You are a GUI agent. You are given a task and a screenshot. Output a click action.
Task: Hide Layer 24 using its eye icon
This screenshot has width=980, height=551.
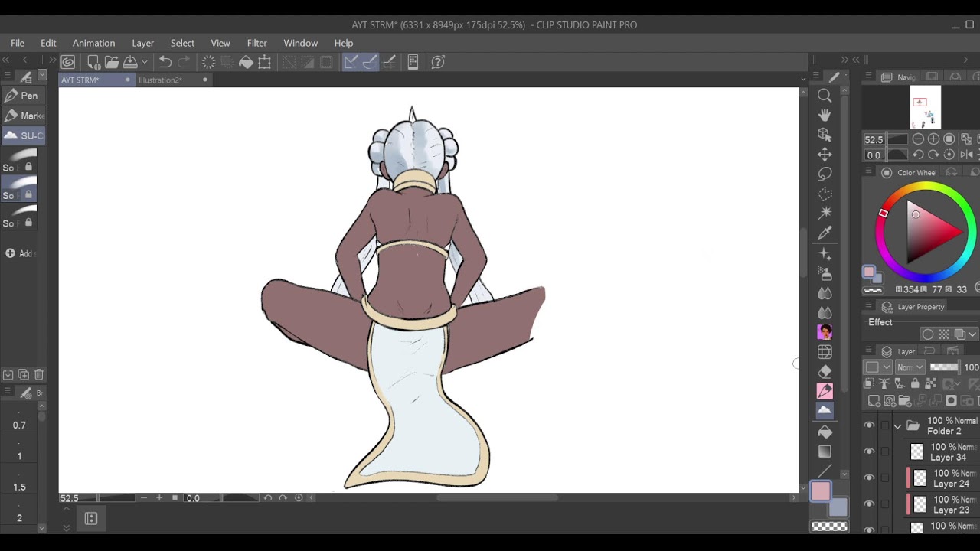[869, 478]
